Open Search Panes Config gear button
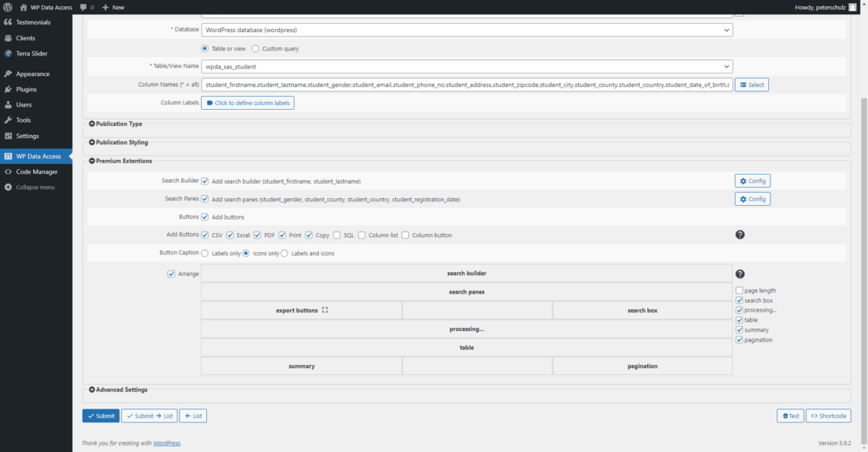This screenshot has height=452, width=868. click(752, 199)
